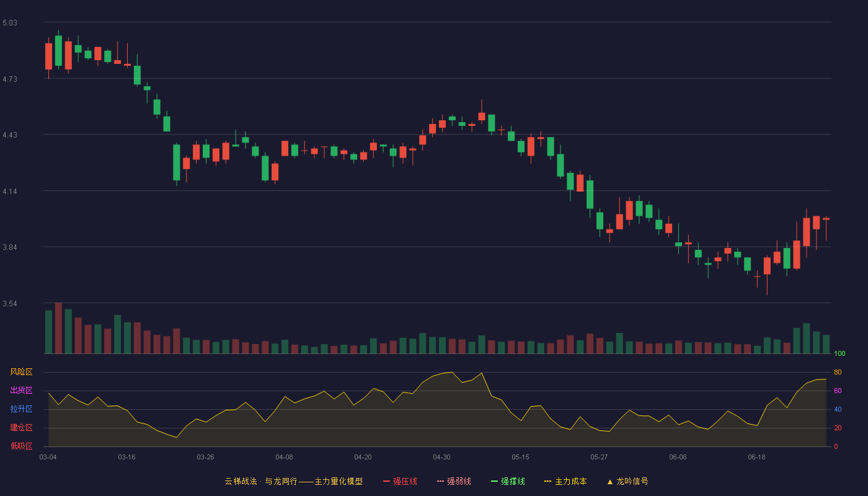Click the 3.84 price axis label
This screenshot has width=868, height=496.
(x=10, y=247)
